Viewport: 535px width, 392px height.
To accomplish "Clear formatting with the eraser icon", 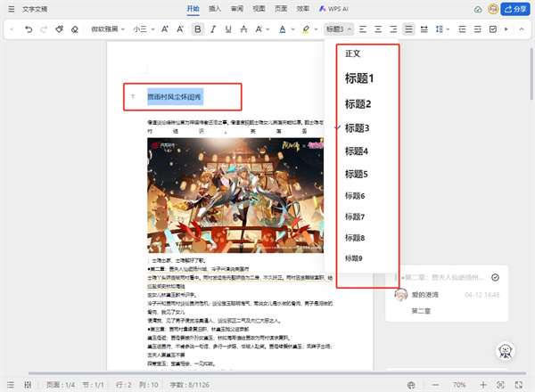I will click(x=74, y=29).
